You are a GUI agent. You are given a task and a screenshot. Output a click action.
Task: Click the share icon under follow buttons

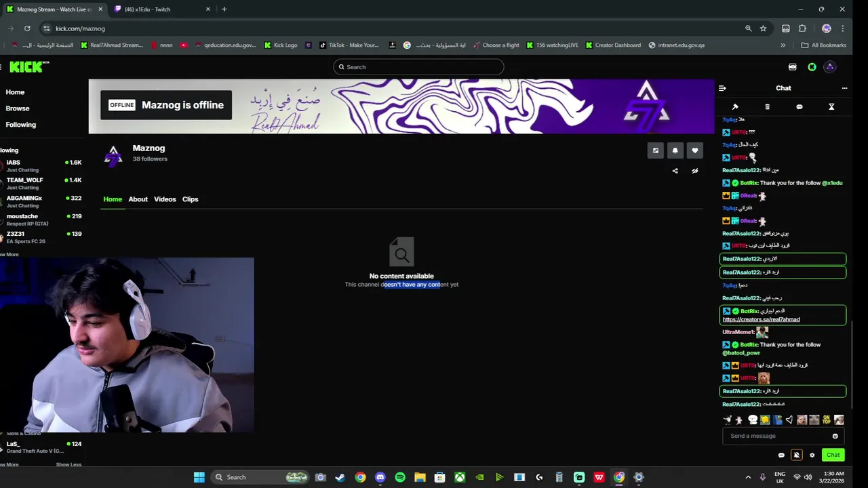point(675,171)
